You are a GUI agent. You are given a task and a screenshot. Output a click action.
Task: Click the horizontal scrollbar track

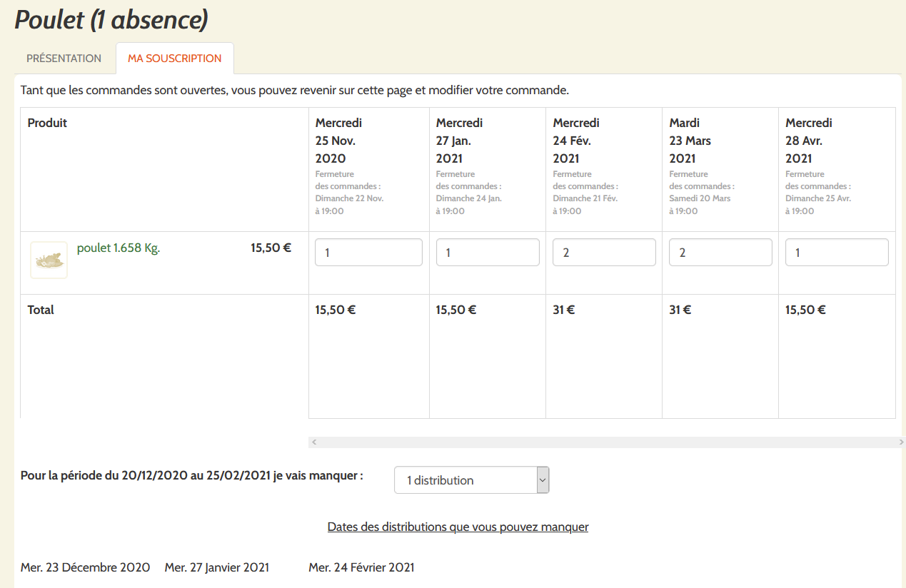pyautogui.click(x=607, y=442)
